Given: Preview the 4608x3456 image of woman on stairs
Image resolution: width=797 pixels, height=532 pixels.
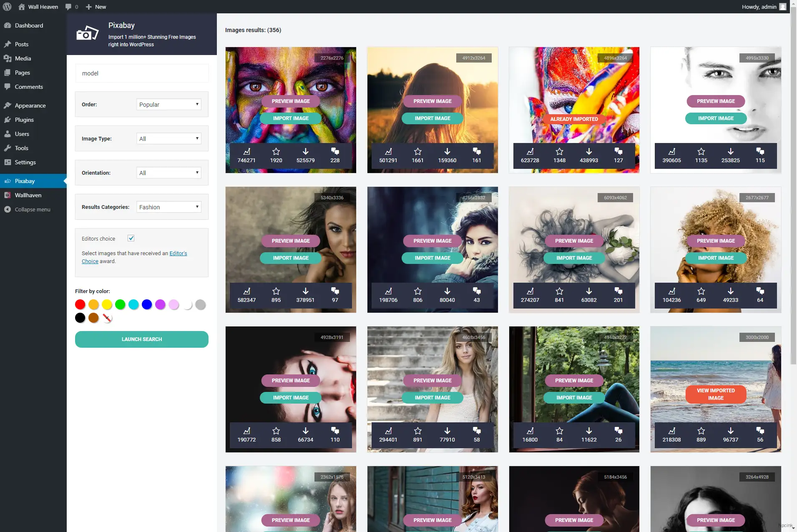Looking at the screenshot, I should tap(432, 380).
